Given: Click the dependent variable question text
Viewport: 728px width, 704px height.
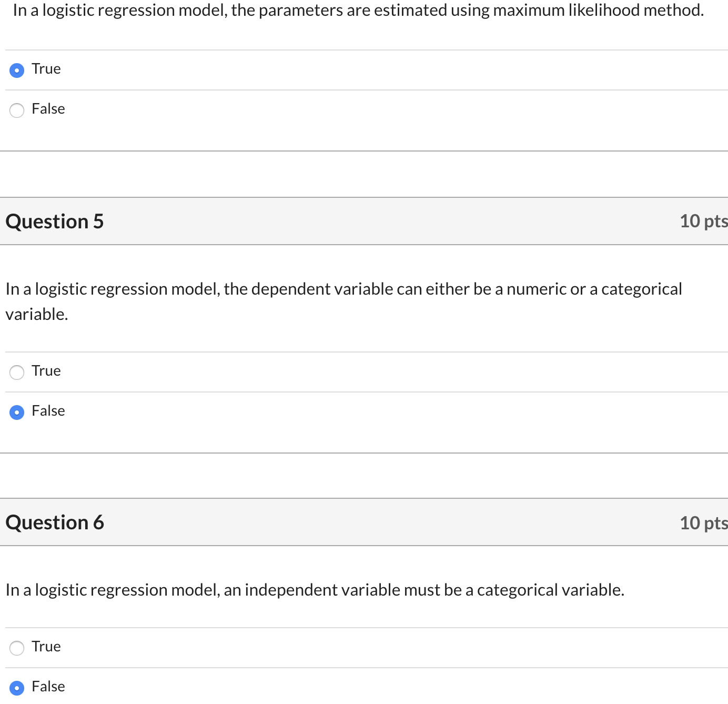Looking at the screenshot, I should click(x=343, y=289).
